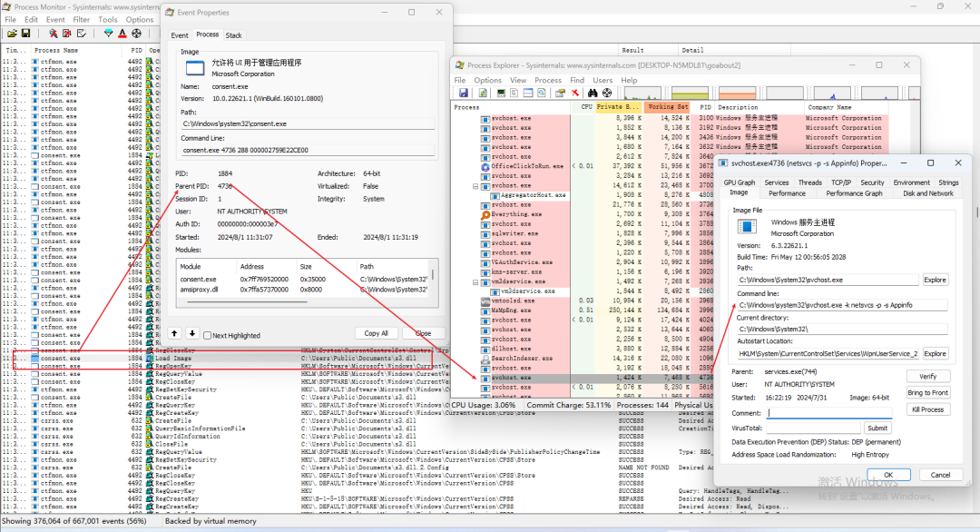Open System Information icon in Process Explorer toolbar

501,94
